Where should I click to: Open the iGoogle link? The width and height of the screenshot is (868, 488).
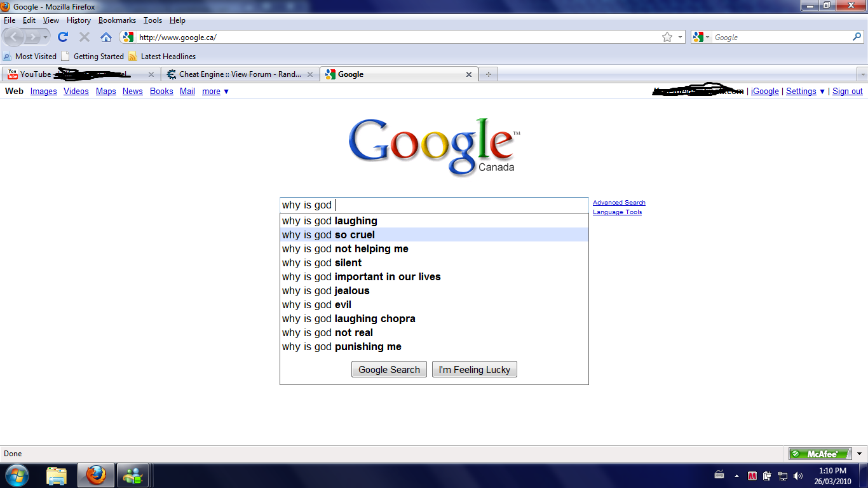click(765, 91)
